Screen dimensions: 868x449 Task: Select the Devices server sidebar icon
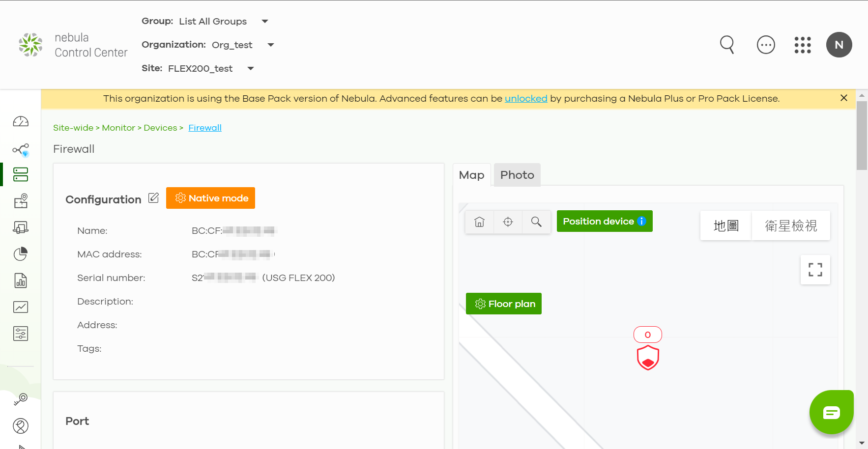tap(21, 174)
